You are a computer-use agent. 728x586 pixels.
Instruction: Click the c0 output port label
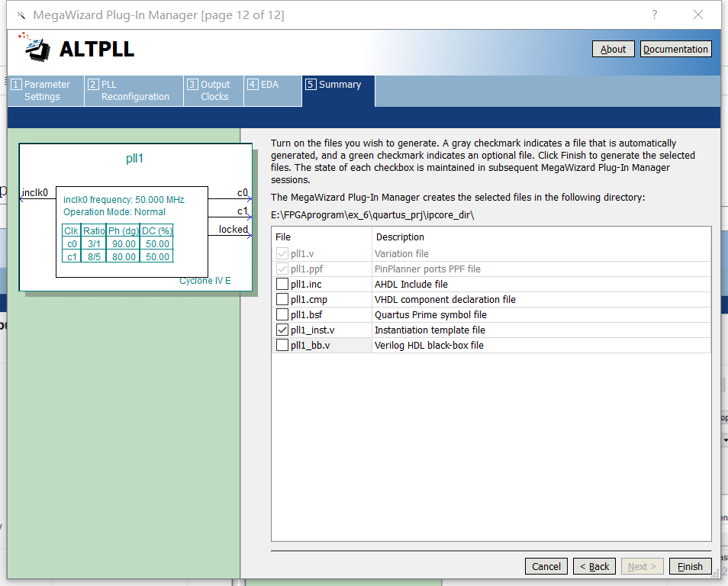point(243,192)
